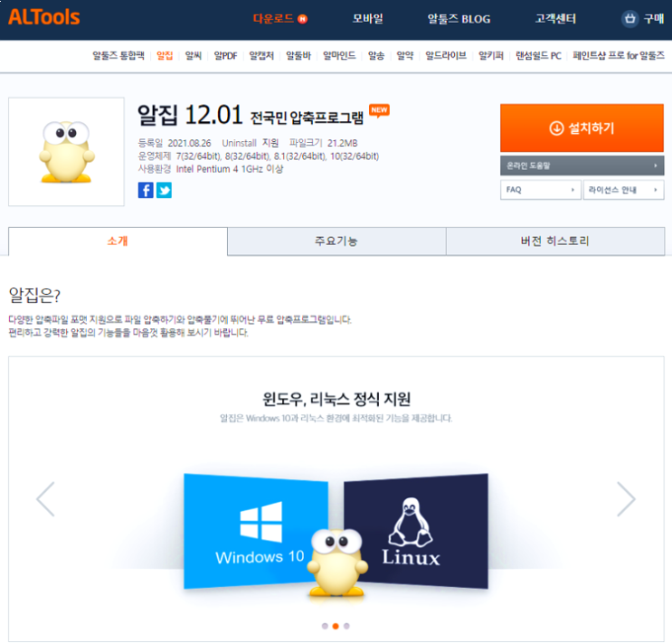Select the 알캡처 product link

click(x=261, y=56)
